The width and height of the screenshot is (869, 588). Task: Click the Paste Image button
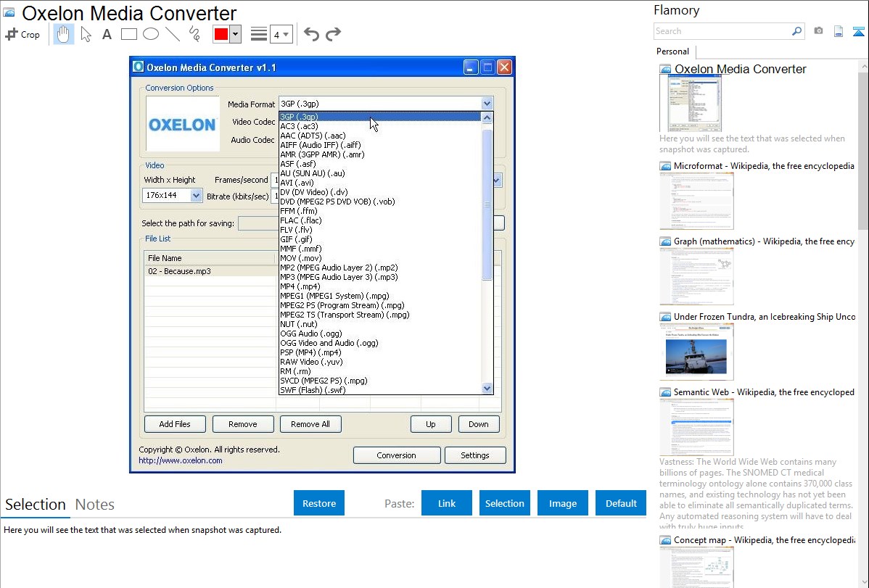coord(562,503)
